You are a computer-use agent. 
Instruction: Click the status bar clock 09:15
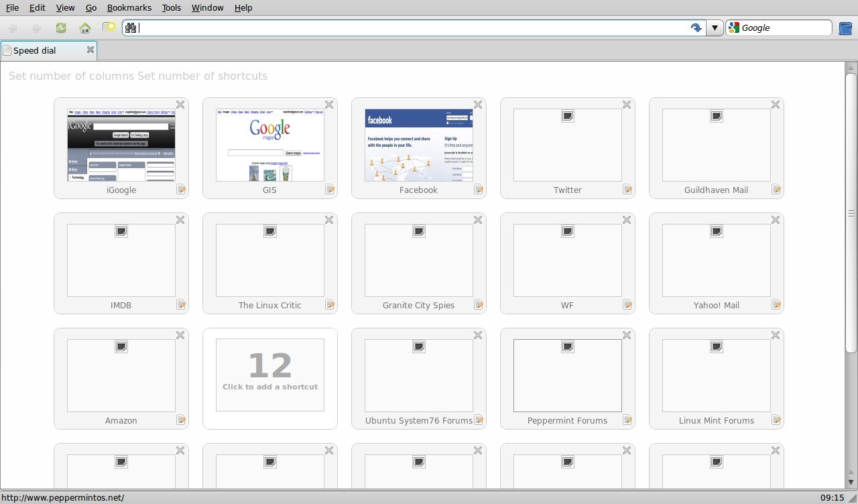pos(832,497)
